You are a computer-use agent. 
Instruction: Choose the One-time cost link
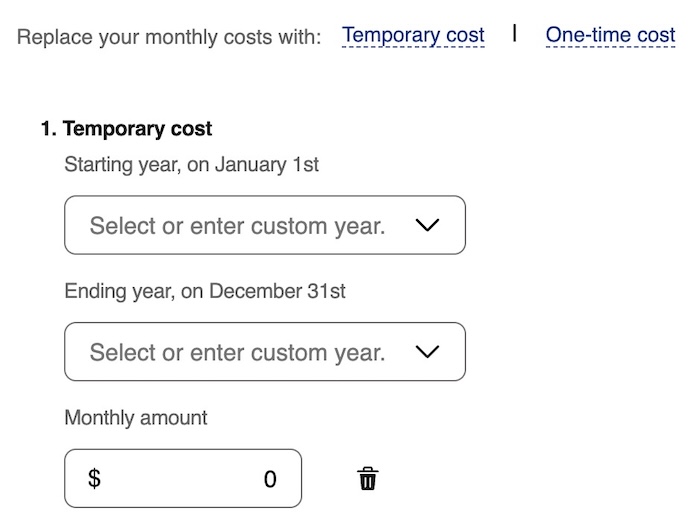click(x=610, y=36)
